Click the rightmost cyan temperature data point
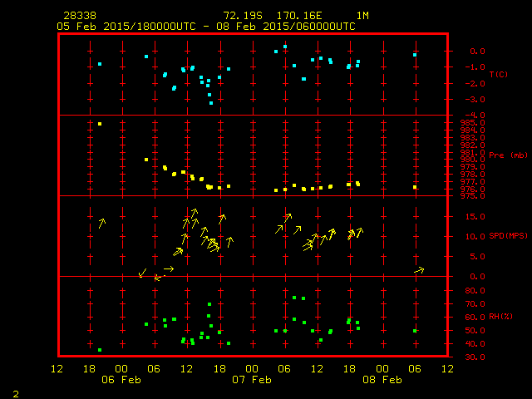532x399 pixels. (415, 55)
